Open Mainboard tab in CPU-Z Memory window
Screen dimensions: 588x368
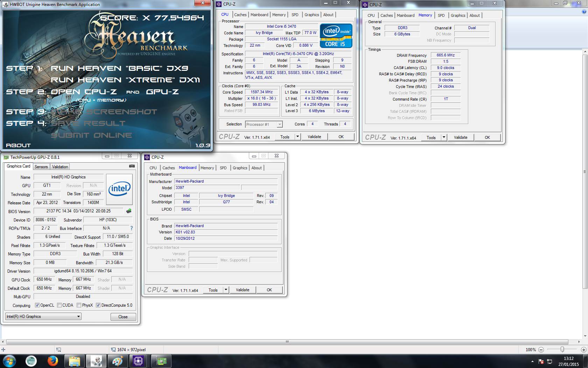tap(406, 15)
